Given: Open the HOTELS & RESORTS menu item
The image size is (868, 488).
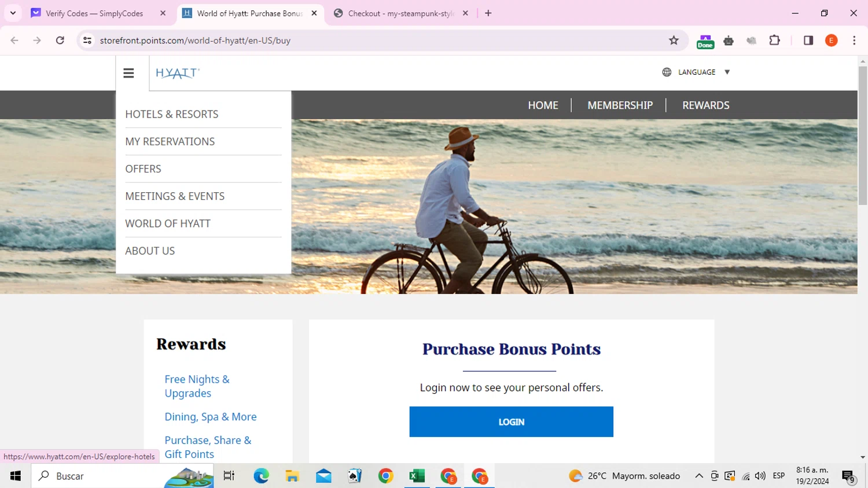Looking at the screenshot, I should [x=172, y=114].
